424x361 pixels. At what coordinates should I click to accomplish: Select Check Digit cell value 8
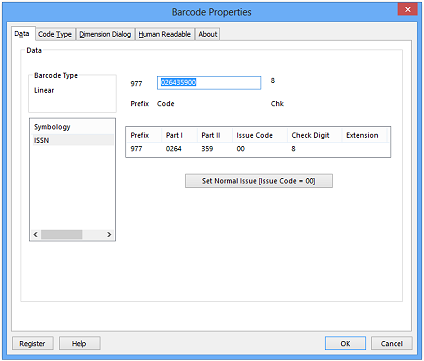click(293, 149)
